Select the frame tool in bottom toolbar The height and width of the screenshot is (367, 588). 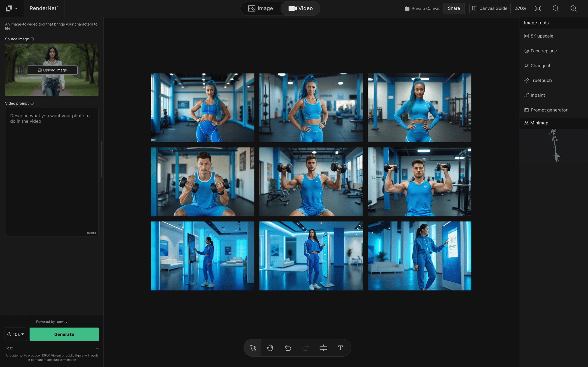[323, 348]
